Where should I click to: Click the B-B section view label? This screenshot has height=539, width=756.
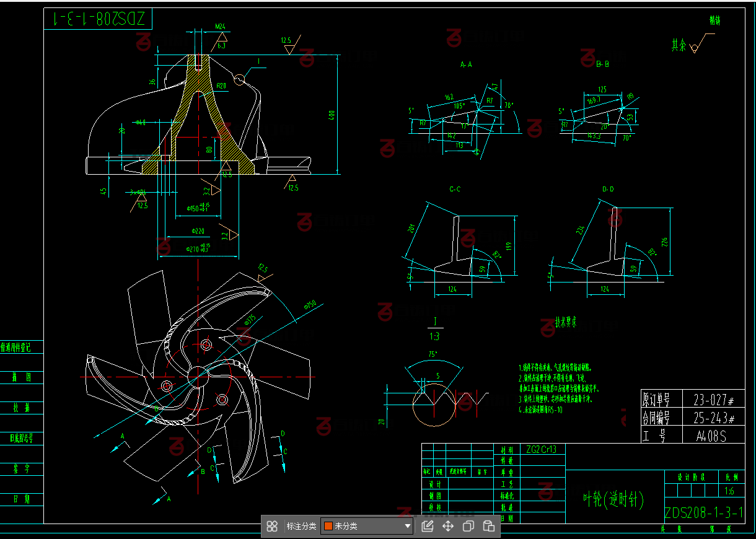[x=602, y=64]
